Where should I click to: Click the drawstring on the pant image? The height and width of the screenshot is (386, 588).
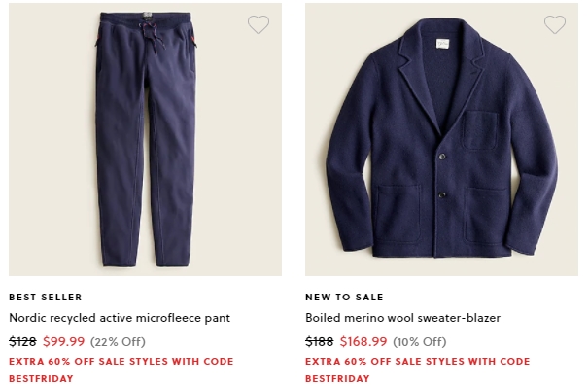[x=152, y=36]
